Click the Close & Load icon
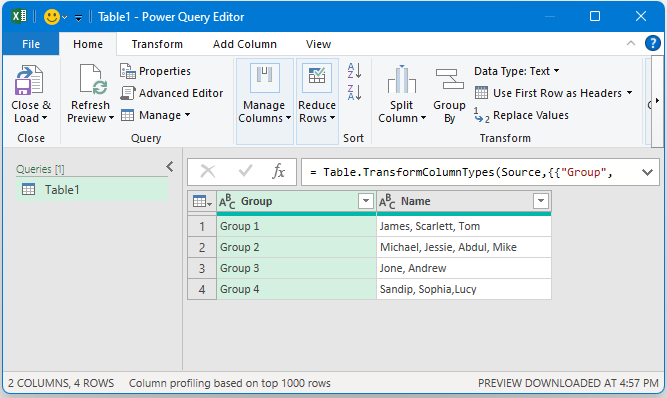 29,80
